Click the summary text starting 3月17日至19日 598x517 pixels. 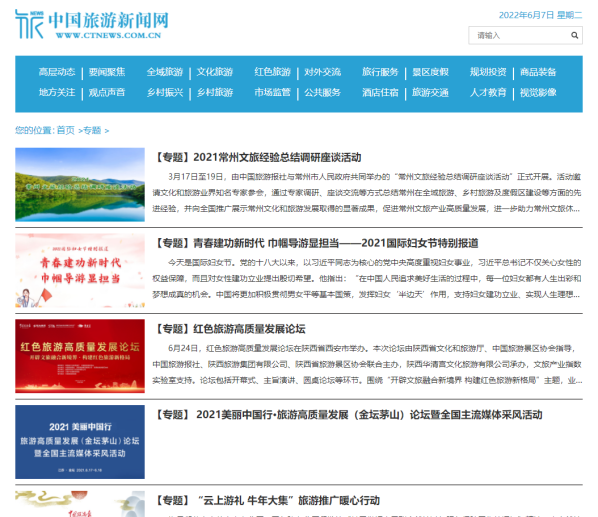click(x=367, y=193)
